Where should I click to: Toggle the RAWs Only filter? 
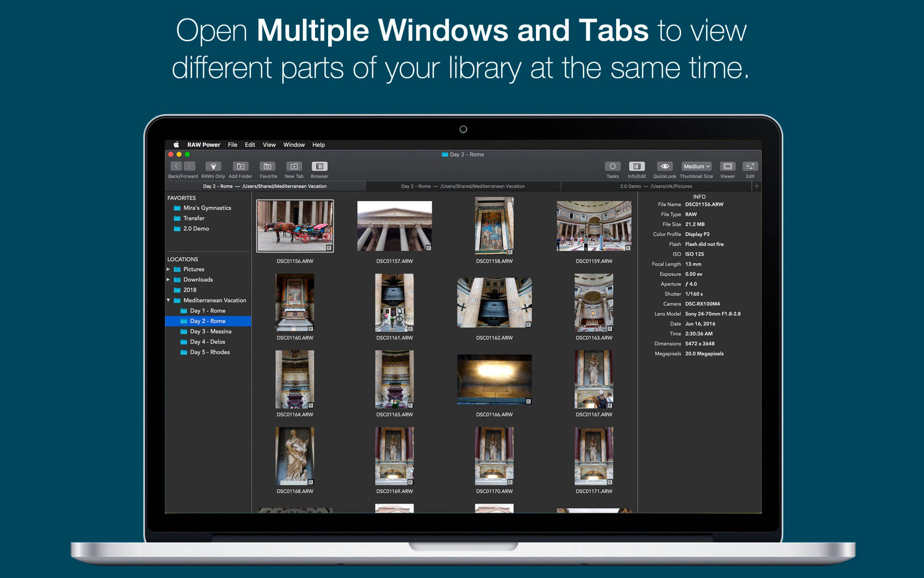tap(213, 166)
